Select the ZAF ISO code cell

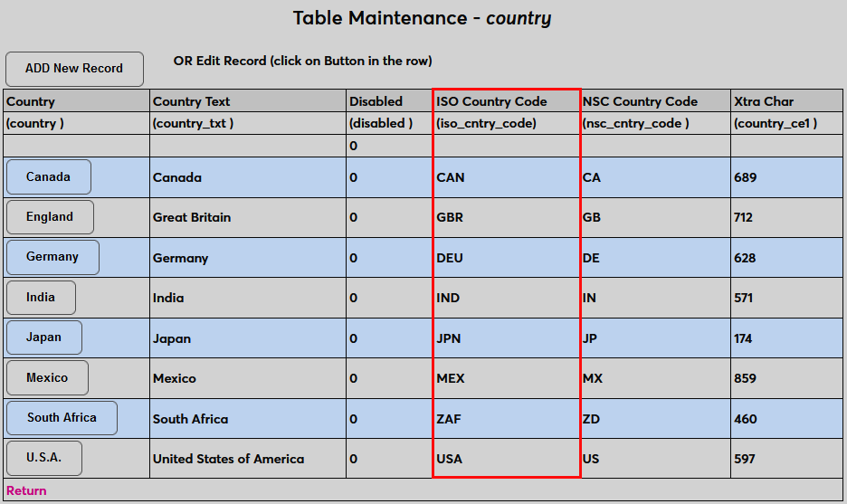pyautogui.click(x=450, y=419)
